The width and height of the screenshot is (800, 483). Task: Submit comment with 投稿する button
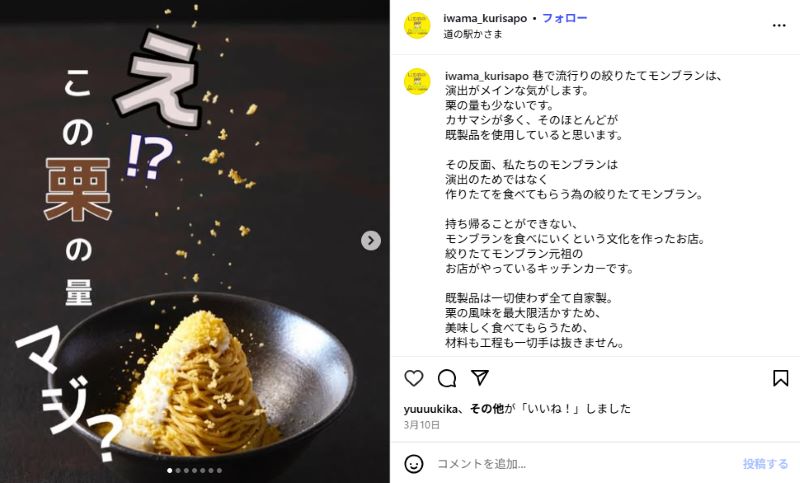click(x=765, y=464)
